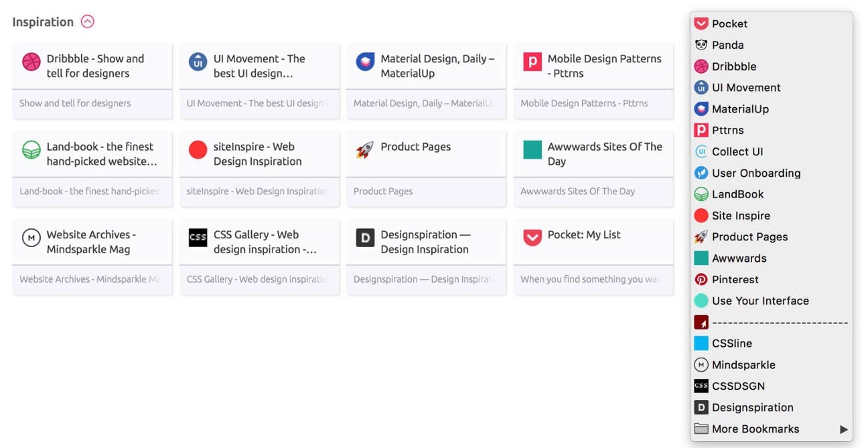
Task: Open "siteInspire - Web Design Inspiration" title
Action: [x=257, y=154]
